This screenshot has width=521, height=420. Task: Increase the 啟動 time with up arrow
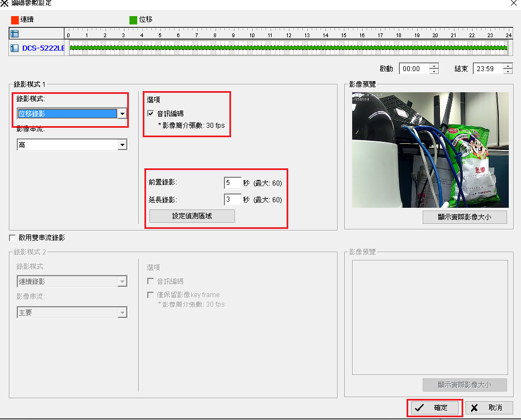433,66
